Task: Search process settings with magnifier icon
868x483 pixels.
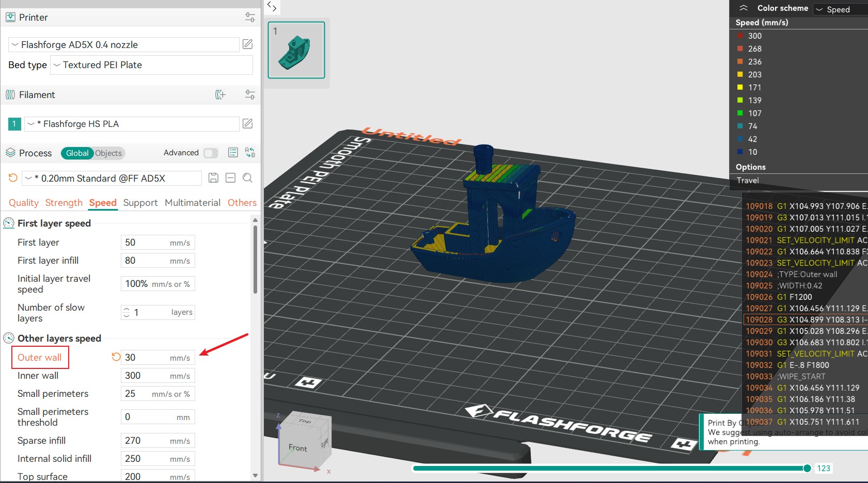Action: [248, 178]
